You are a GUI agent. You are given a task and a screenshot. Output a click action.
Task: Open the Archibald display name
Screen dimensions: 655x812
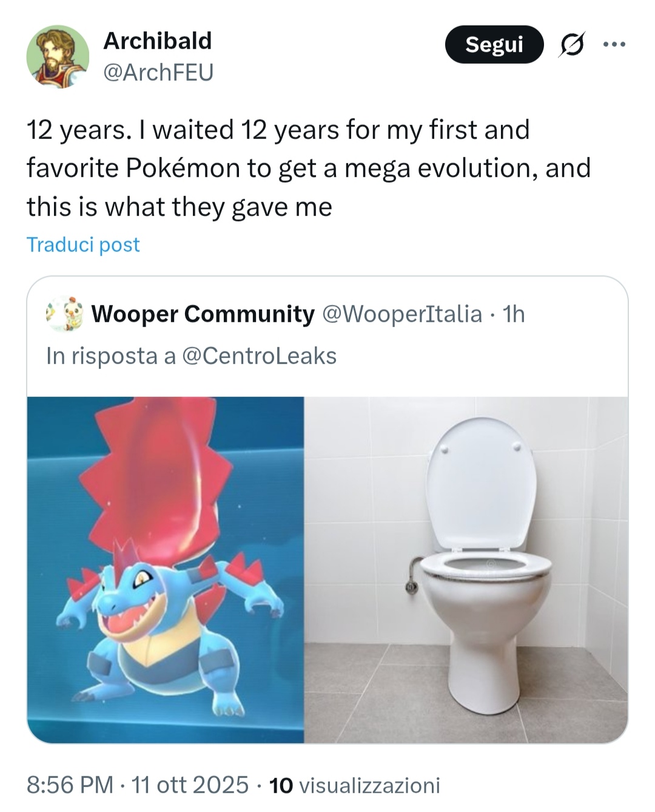pyautogui.click(x=158, y=41)
